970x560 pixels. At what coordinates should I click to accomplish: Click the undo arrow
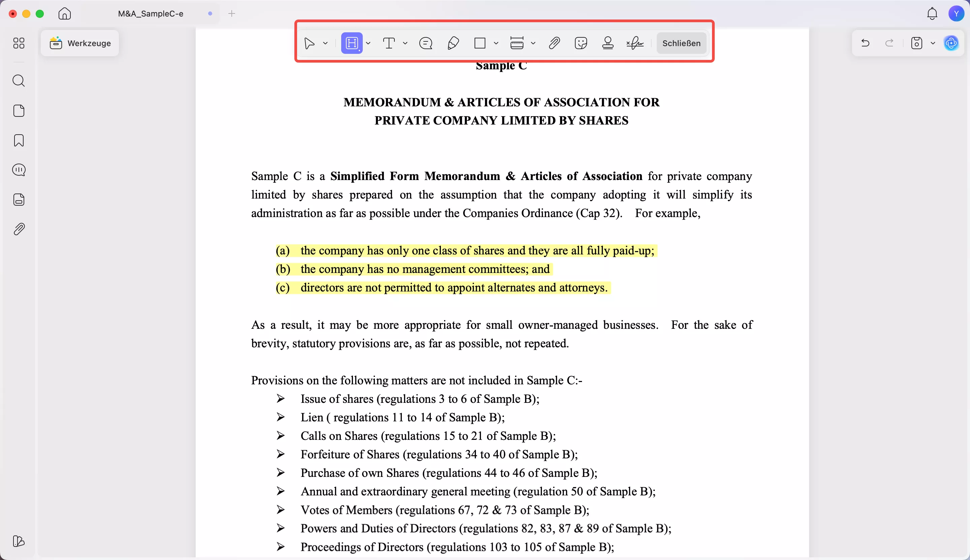[865, 43]
